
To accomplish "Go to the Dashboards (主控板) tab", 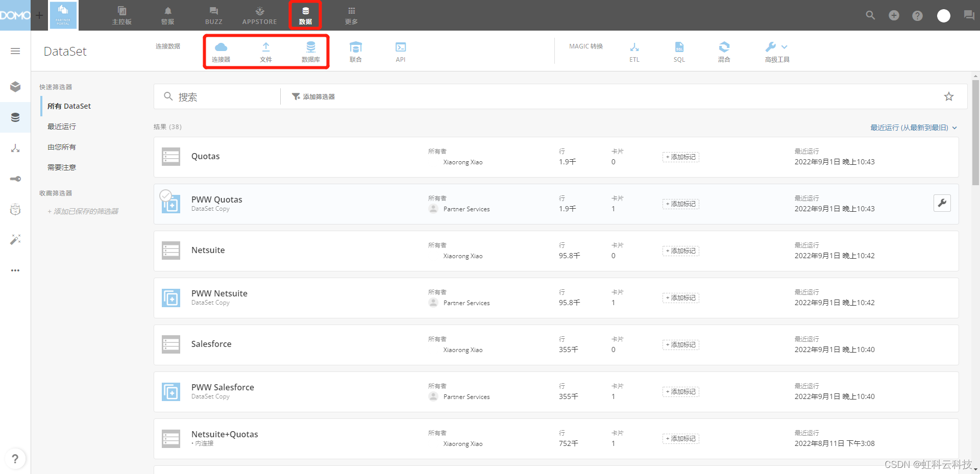I will (x=122, y=15).
